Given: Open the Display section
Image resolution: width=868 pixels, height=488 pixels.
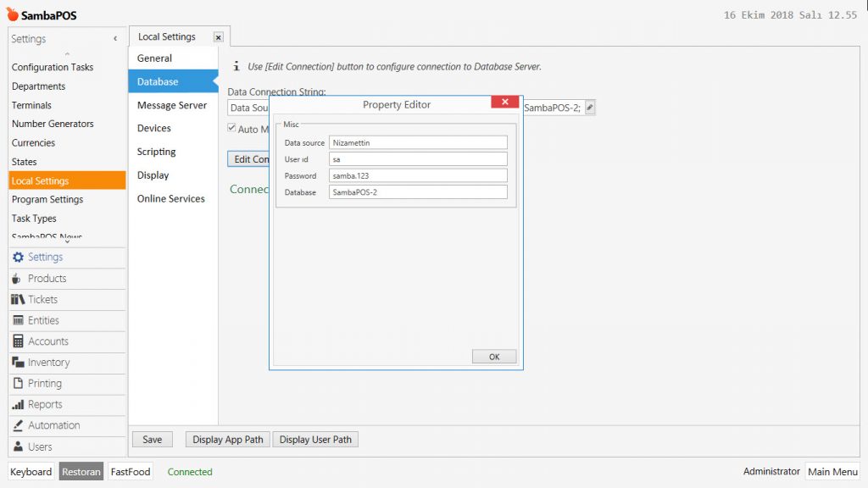Looking at the screenshot, I should click(173, 175).
